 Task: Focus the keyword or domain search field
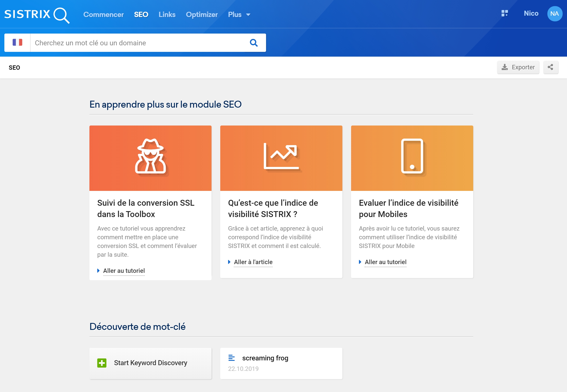[x=138, y=43]
